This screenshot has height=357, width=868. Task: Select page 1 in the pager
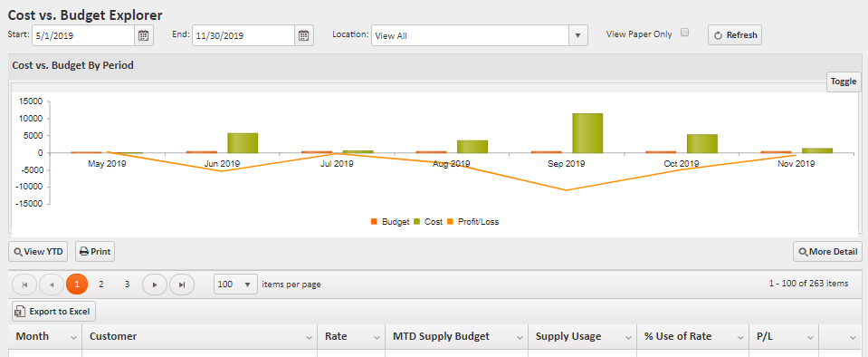click(x=77, y=285)
